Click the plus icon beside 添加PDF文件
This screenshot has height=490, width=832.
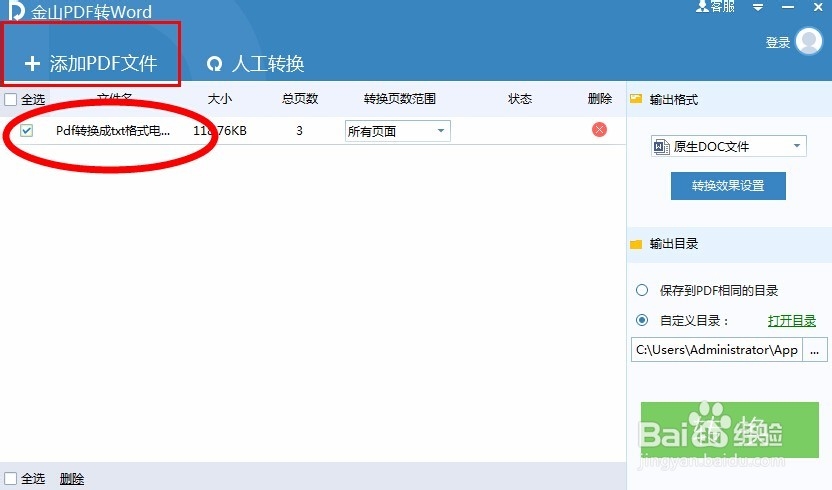click(32, 64)
